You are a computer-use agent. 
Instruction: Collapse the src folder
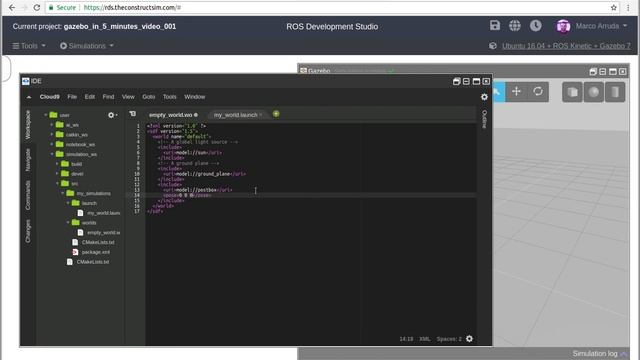[x=57, y=184]
